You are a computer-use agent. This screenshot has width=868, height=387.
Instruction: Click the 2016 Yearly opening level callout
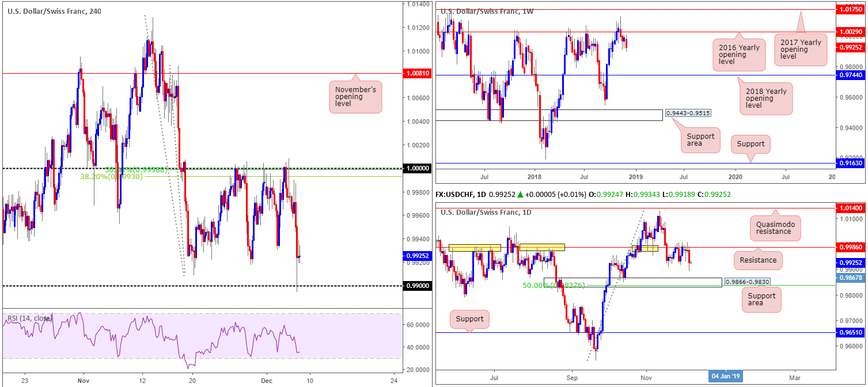(x=739, y=55)
